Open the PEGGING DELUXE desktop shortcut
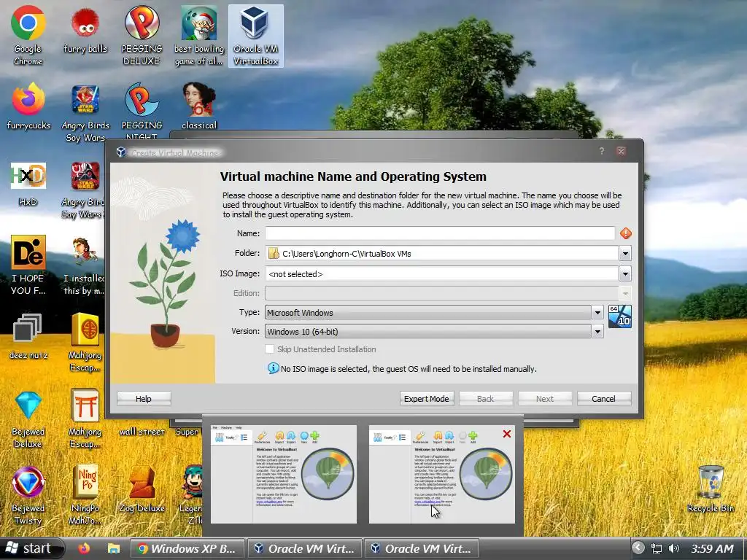This screenshot has height=560, width=747. 142,36
